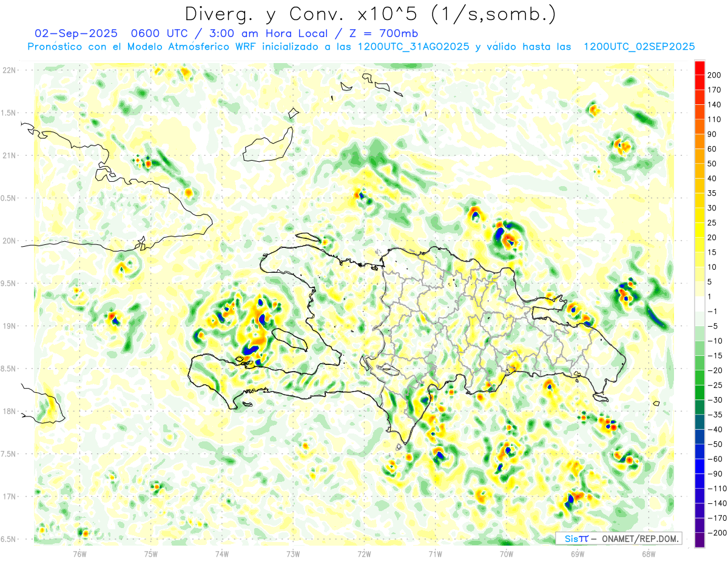Click the positive '170' color scale label
Viewport: 728px width, 562px height.
pyautogui.click(x=715, y=90)
